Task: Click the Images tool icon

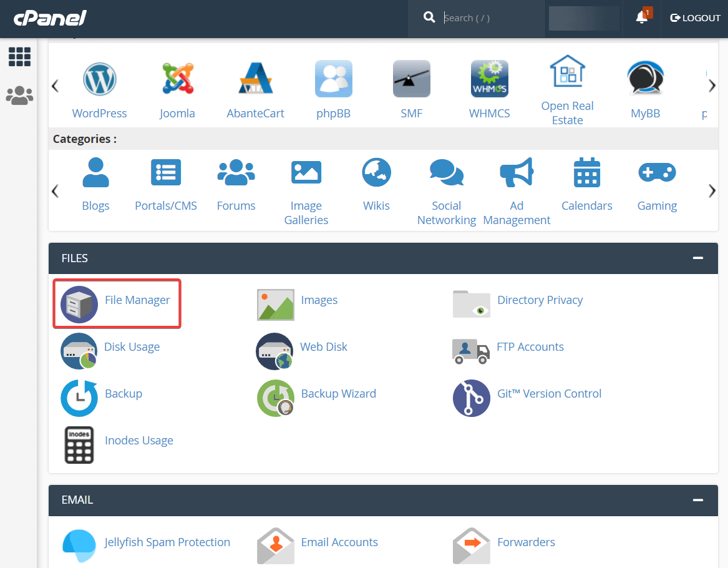Action: [276, 304]
